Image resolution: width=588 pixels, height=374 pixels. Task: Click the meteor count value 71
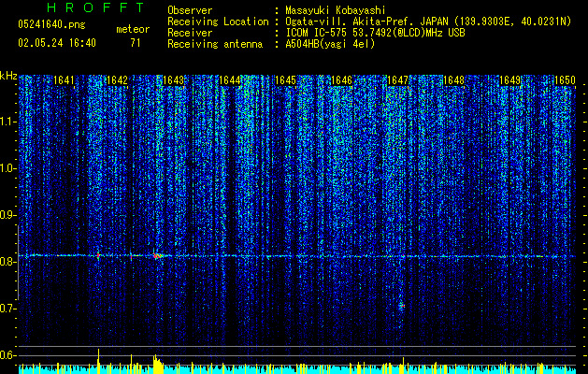click(x=135, y=43)
